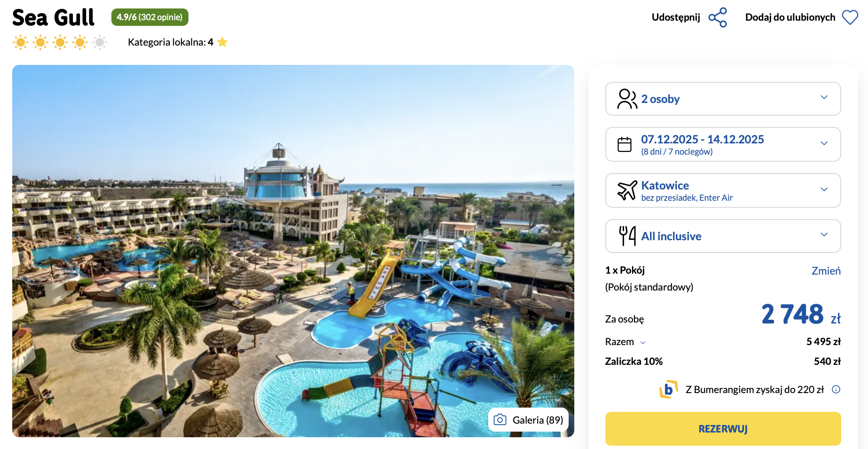The height and width of the screenshot is (449, 868).
Task: Open the 07.12.2025 - 14.12.2025 date dropdown
Action: tap(723, 144)
